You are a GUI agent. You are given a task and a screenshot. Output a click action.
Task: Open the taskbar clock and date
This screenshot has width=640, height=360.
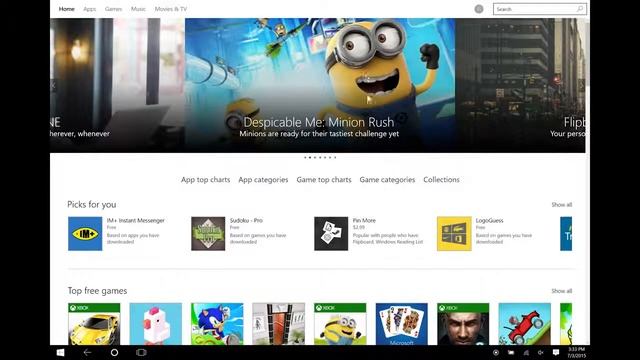576,353
